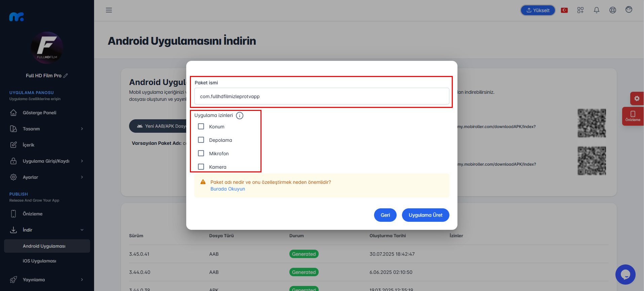
Task: Check the Depolama permission box
Action: pyautogui.click(x=201, y=140)
